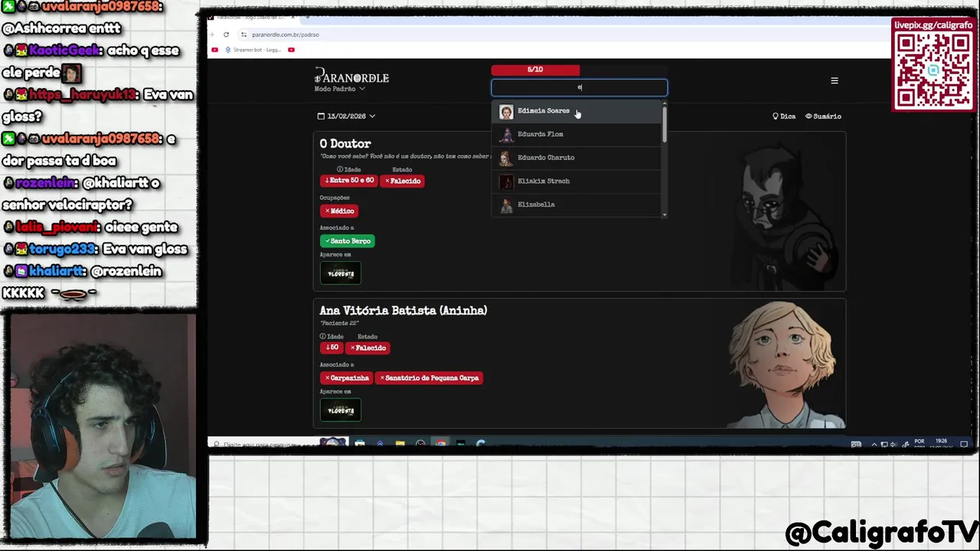Click the 50 age tag in Ana Vitória card
This screenshot has width=980, height=551.
coord(332,348)
